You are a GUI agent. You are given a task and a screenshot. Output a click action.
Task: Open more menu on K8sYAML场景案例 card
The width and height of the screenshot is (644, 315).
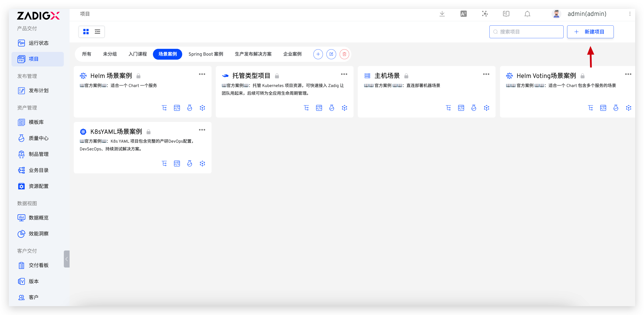coord(202,130)
